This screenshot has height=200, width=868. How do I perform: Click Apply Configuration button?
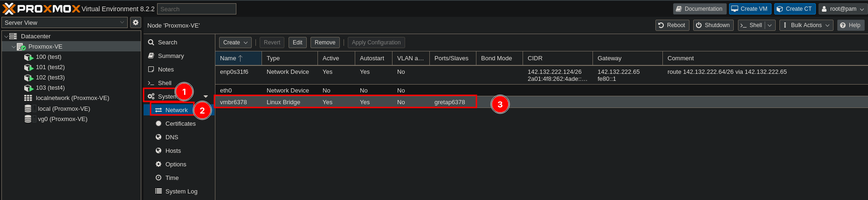(376, 43)
